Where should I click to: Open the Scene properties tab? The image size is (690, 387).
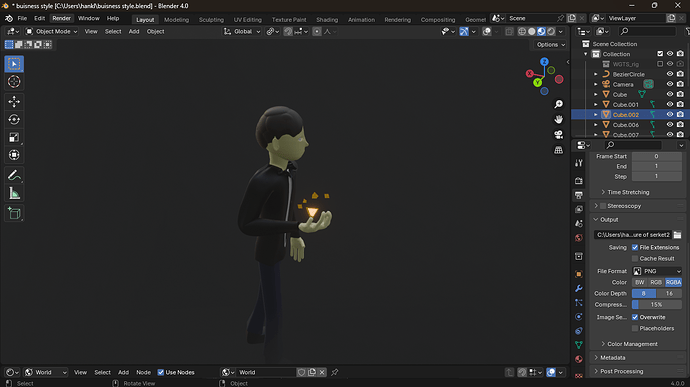point(579,223)
